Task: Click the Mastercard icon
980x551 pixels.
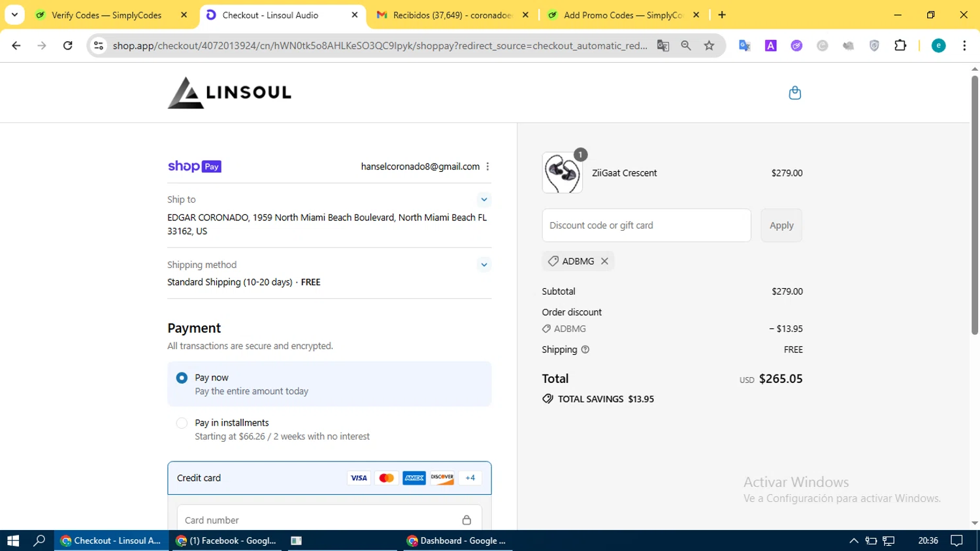Action: tap(386, 478)
